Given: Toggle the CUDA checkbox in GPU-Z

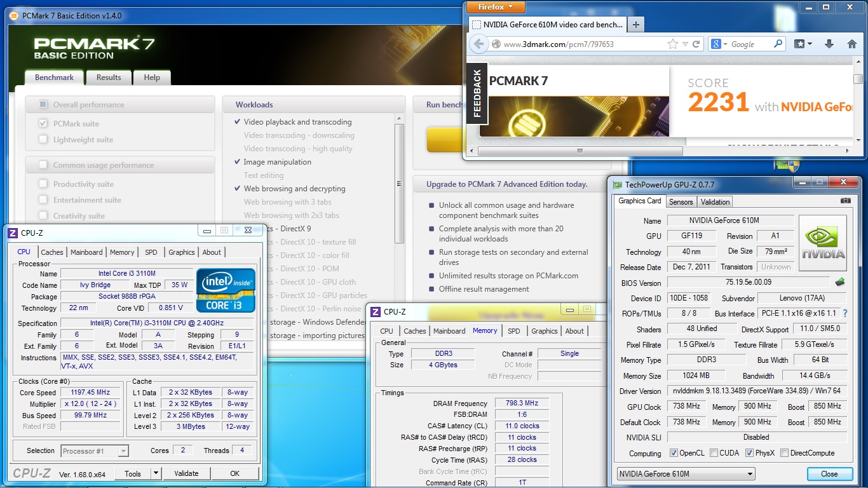Looking at the screenshot, I should click(x=714, y=453).
